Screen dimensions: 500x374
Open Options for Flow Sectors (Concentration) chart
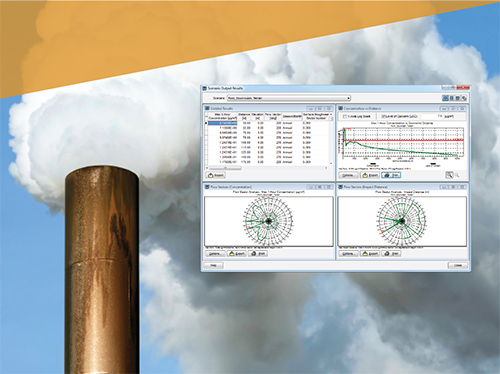point(215,254)
